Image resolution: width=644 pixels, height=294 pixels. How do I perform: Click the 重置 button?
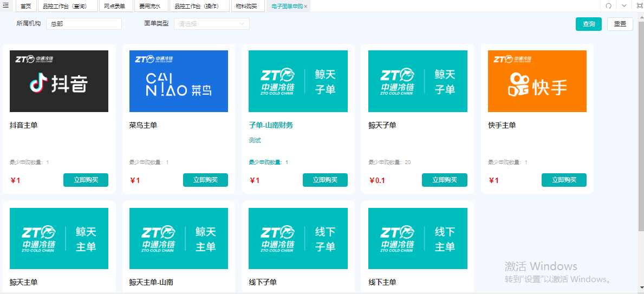coord(620,24)
